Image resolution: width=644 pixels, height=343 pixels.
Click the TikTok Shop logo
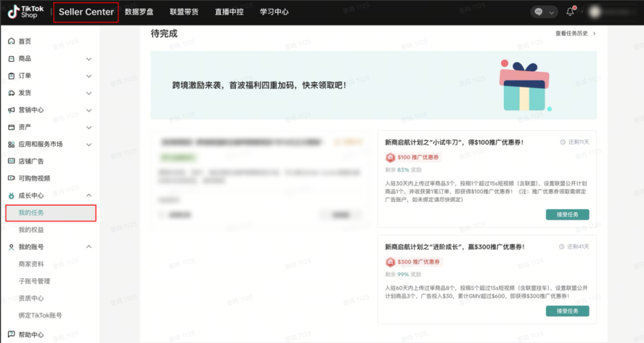tap(25, 12)
